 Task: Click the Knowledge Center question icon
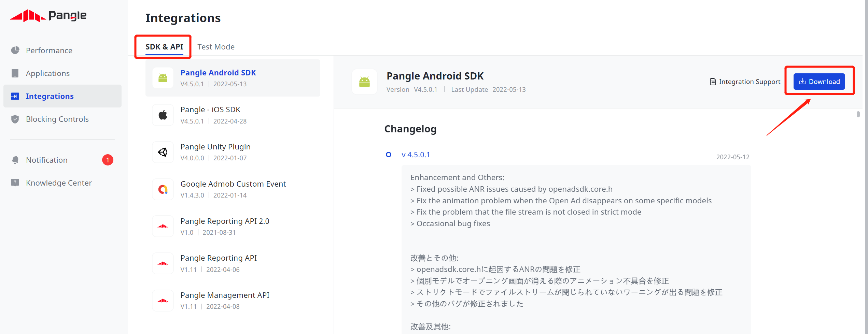pos(15,183)
